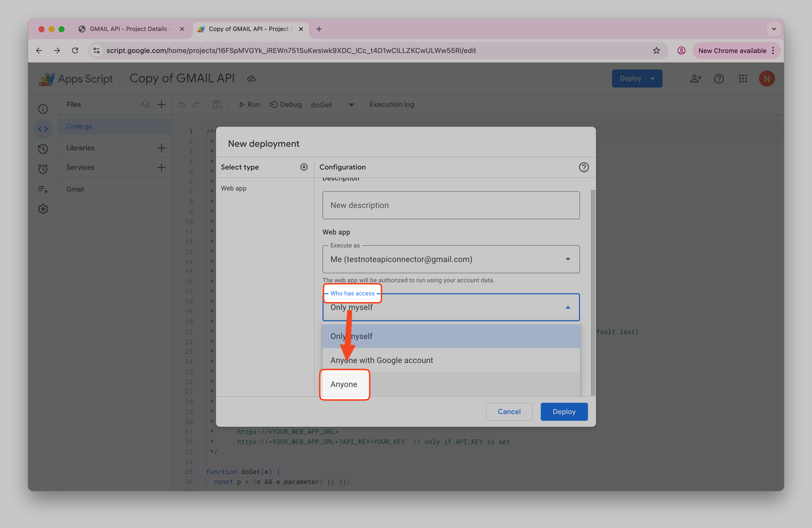
Task: Open Chrome three-dot menu
Action: (773, 50)
